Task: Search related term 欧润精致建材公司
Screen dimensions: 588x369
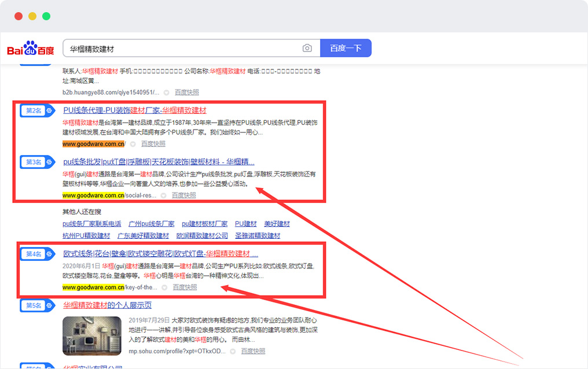Action: 202,235
